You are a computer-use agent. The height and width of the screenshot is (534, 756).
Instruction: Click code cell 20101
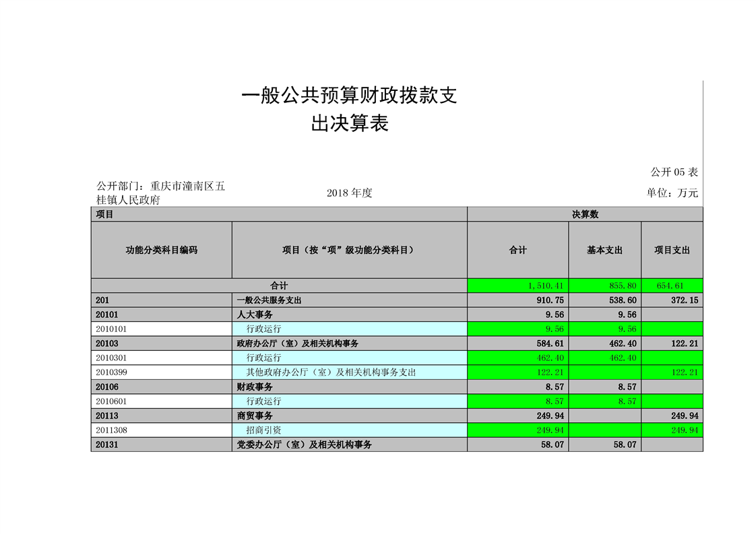162,314
